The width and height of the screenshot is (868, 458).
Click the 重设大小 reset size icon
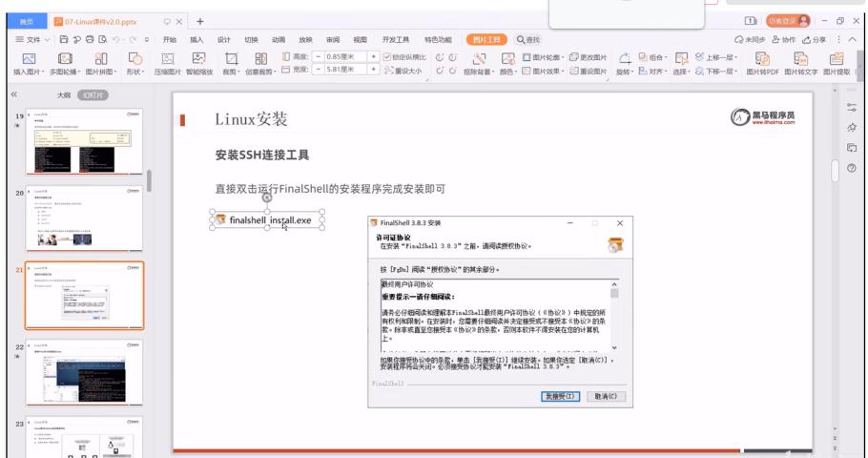tap(388, 71)
